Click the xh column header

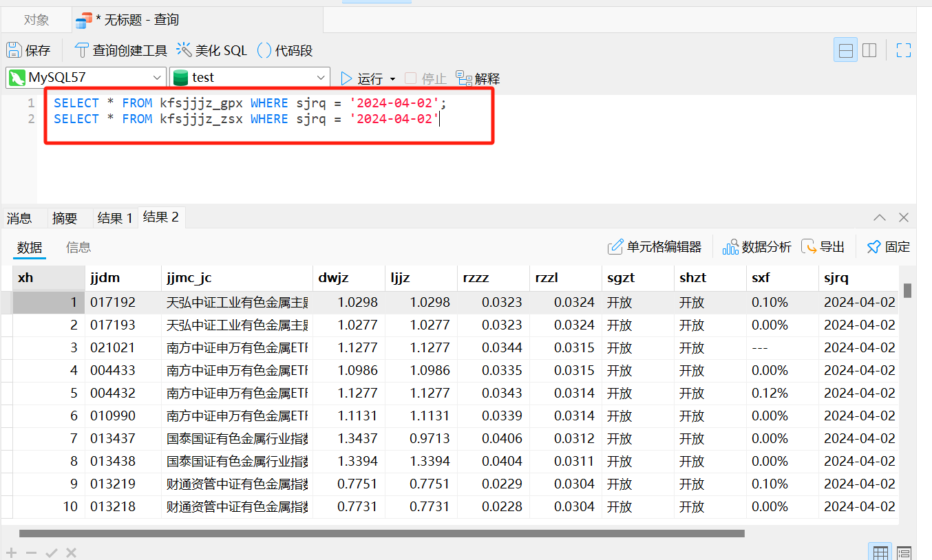click(49, 278)
